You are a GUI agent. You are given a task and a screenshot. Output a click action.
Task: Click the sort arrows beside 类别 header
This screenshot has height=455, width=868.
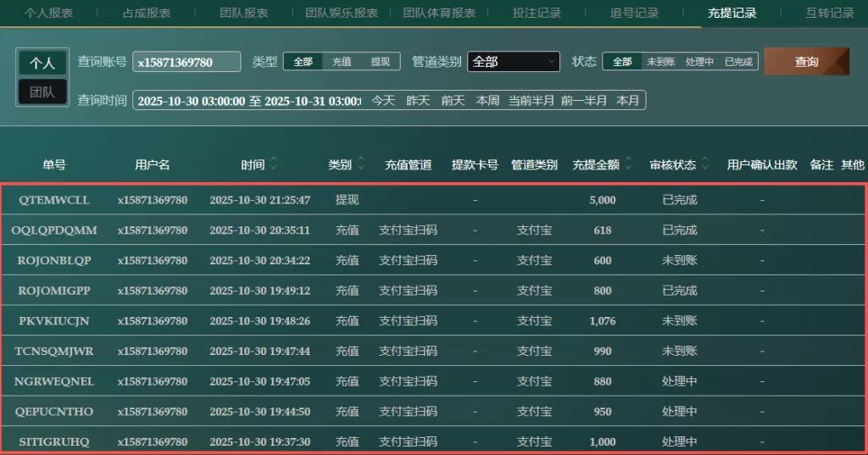(361, 164)
